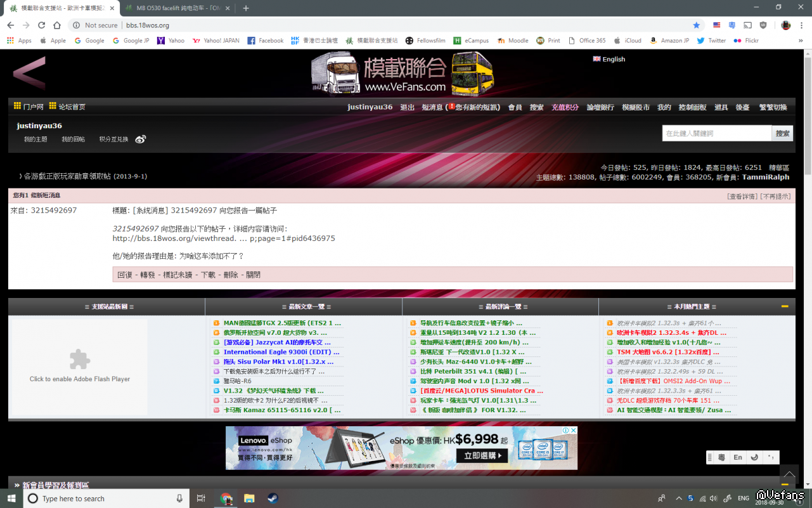812x508 pixels.
Task: Click the browser back arrow
Action: (10, 25)
